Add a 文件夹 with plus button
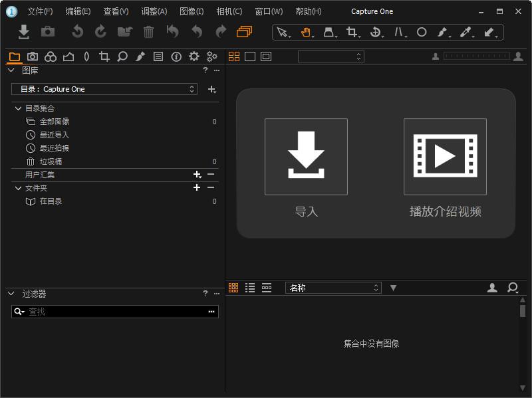Viewport: 532px width, 398px height. click(197, 187)
